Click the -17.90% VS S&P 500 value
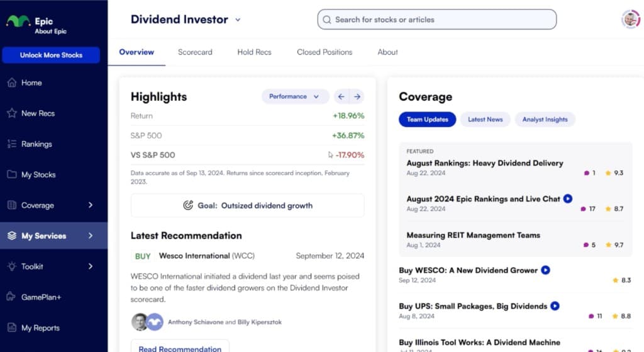Image resolution: width=644 pixels, height=352 pixels. [350, 155]
